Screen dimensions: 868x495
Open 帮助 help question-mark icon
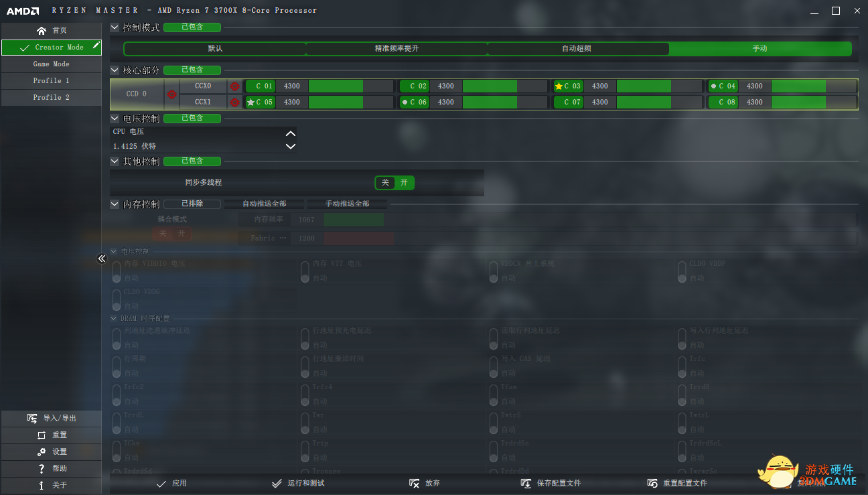[42, 468]
